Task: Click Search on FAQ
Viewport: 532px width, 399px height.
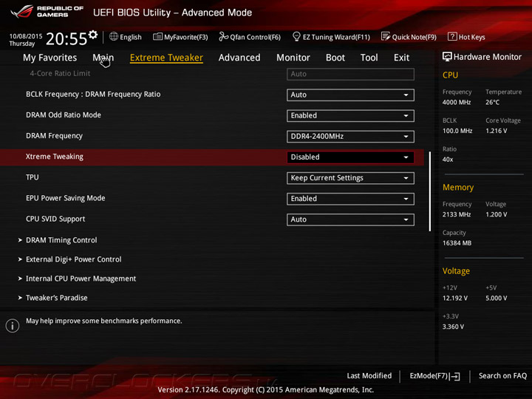Action: coord(502,376)
